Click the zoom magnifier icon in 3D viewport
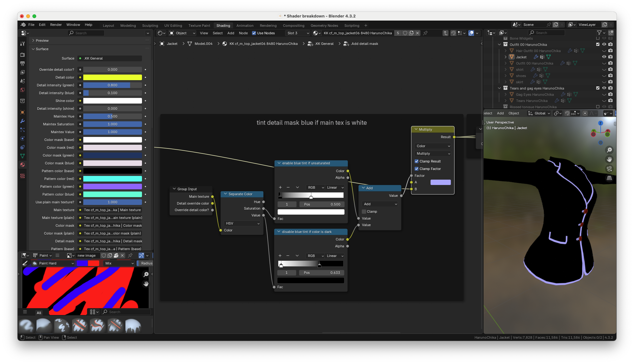 tap(609, 150)
